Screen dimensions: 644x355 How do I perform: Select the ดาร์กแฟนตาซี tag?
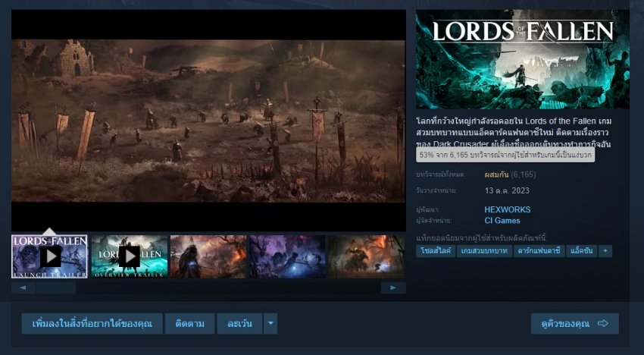coord(539,251)
